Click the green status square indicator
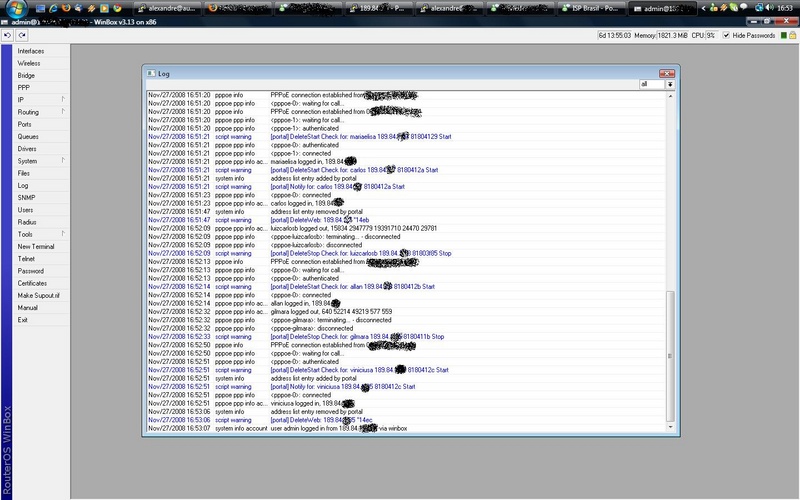Image resolution: width=800 pixels, height=500 pixels. coord(784,35)
